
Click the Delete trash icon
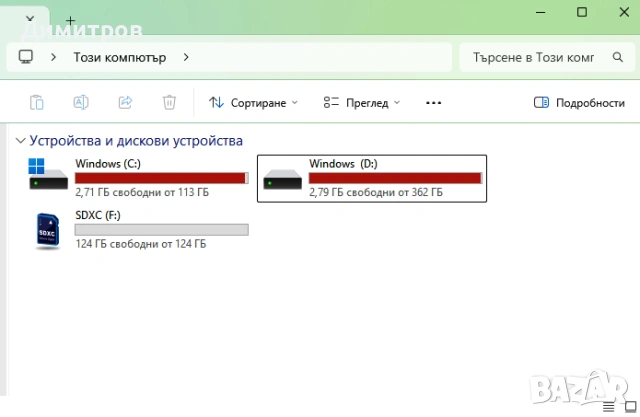(169, 102)
